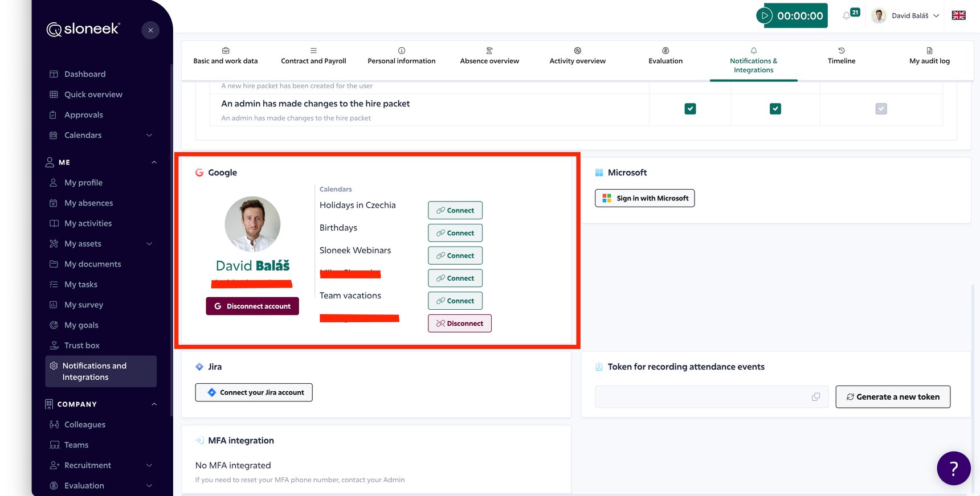980x496 pixels.
Task: Expand the My assets chevron
Action: [149, 244]
